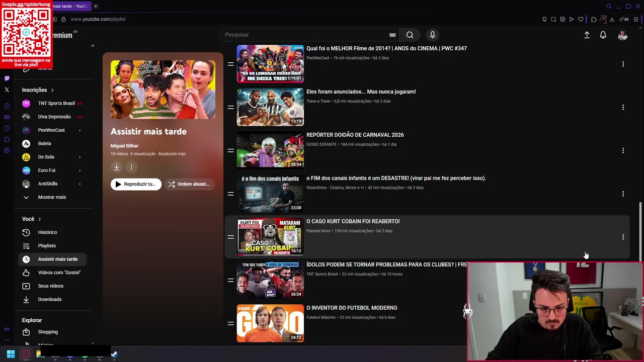Grab reorder handle of Repórter Doidão video
This screenshot has width=644, height=362.
pos(230,150)
